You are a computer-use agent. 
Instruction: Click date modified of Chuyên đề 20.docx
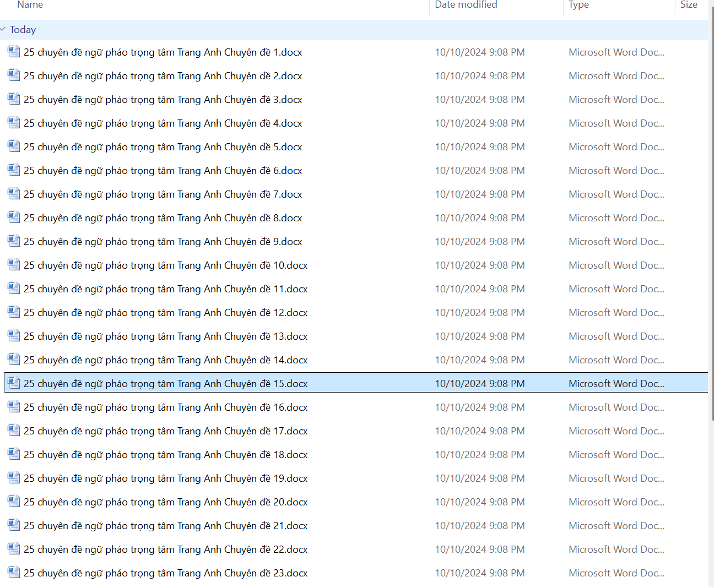pos(480,502)
